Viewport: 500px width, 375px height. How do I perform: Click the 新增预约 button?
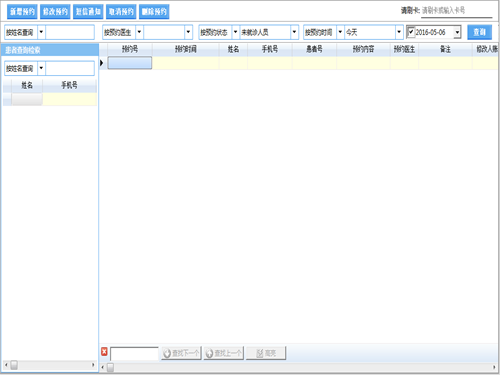[22, 12]
